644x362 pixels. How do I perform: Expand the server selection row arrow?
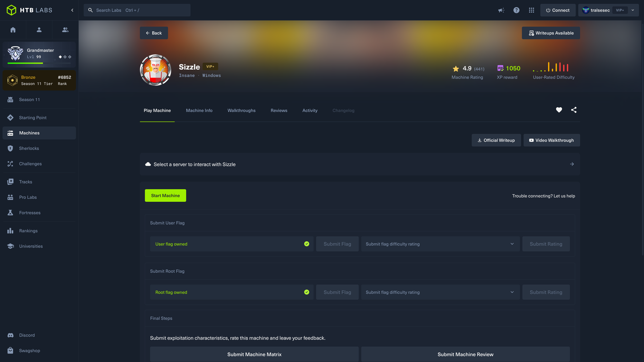click(572, 164)
